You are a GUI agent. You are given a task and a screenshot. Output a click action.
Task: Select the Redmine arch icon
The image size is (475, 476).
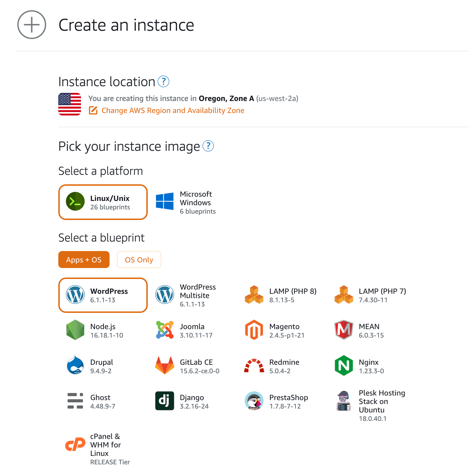254,366
